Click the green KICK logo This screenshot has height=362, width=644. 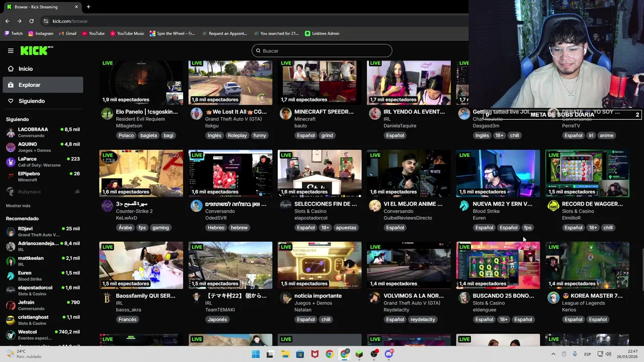coord(36,50)
